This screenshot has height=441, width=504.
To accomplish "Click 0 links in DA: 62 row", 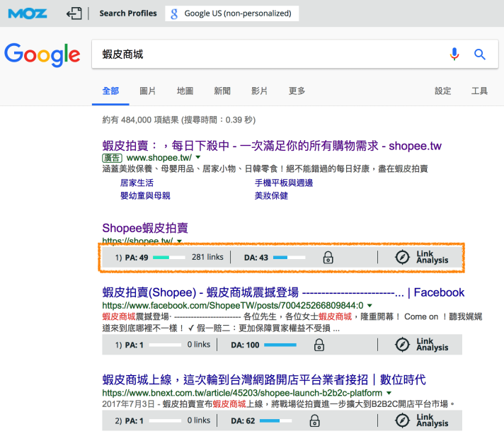I will pos(199,420).
